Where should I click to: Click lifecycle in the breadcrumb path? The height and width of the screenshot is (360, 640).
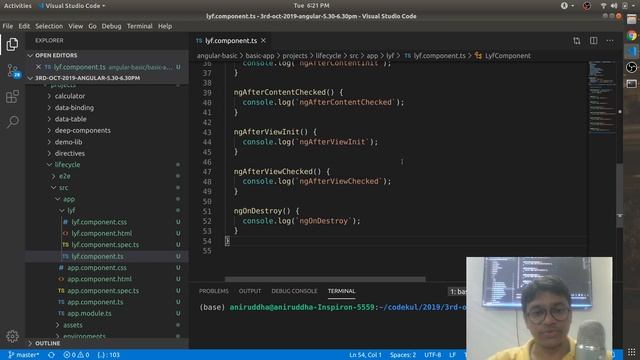point(328,56)
